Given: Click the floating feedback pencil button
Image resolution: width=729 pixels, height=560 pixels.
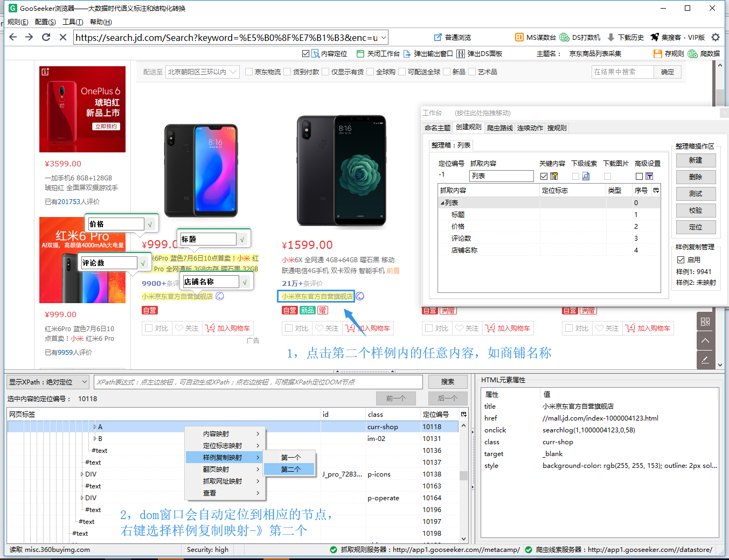Looking at the screenshot, I should pyautogui.click(x=705, y=359).
